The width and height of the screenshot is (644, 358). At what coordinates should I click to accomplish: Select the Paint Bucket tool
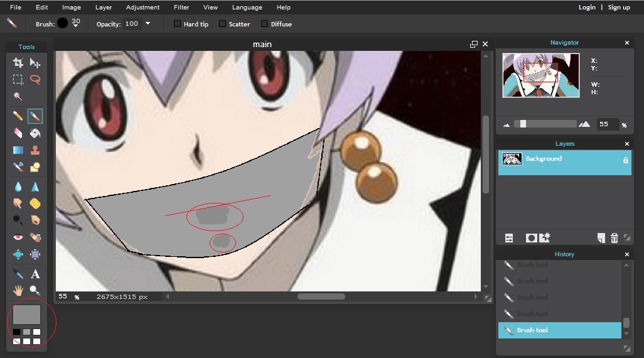point(35,133)
